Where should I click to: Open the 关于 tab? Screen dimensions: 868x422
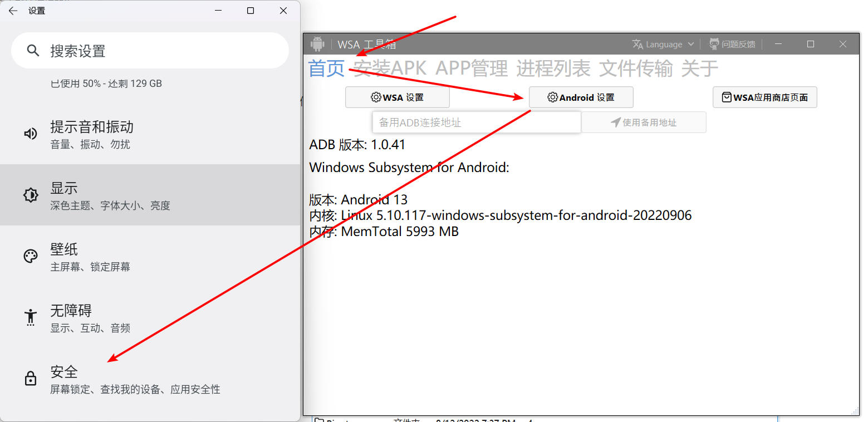pos(700,68)
